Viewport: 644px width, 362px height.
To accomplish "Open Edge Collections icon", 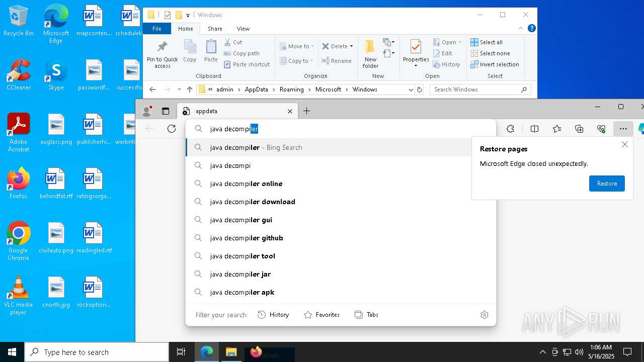I will 579,129.
